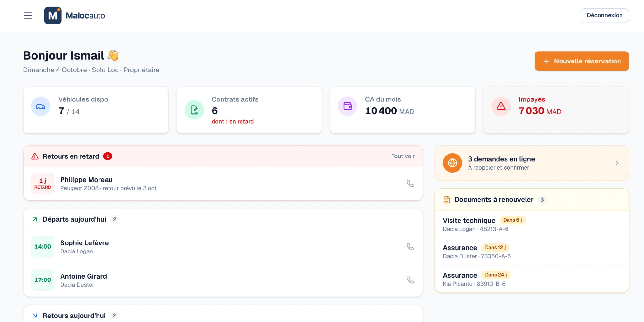Call Antoine Girard via phone icon
Screen dimensions: 644x322
(x=410, y=280)
